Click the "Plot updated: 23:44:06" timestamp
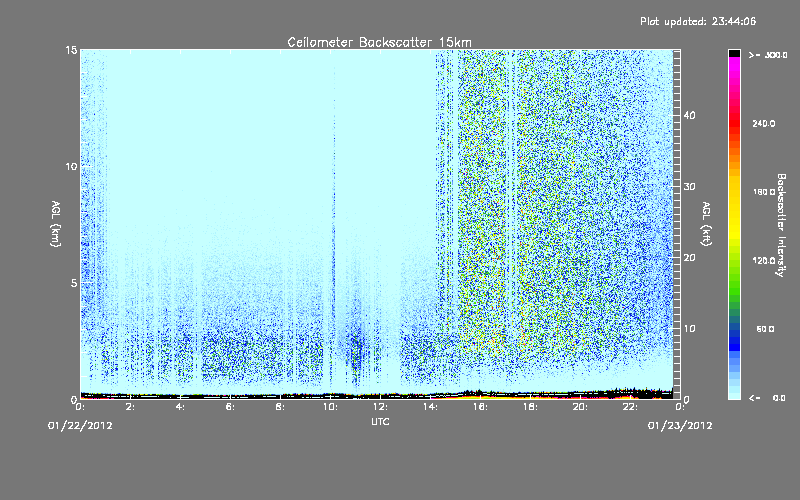Screen dimensions: 800x500 698,21
